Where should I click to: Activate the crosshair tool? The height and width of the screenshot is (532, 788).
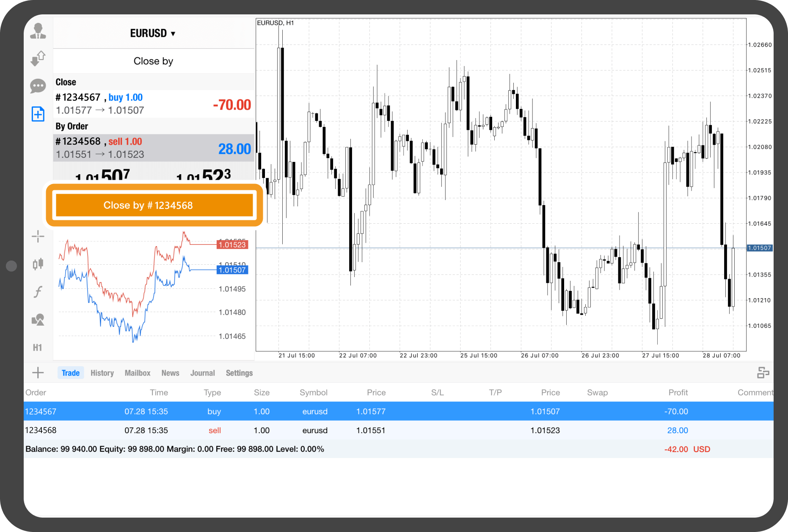point(38,236)
